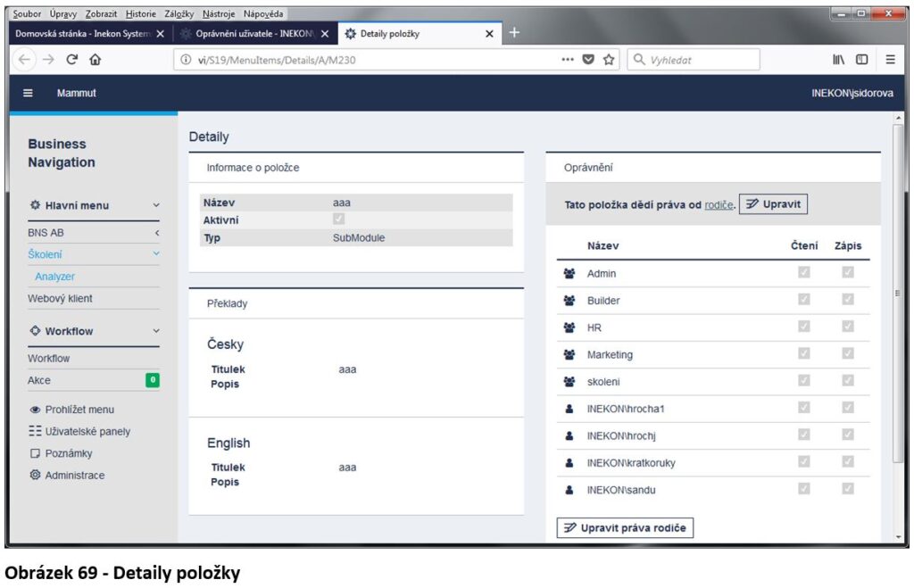This screenshot has height=588, width=914.
Task: Toggle the Aktivní checkbox
Action: tap(338, 219)
